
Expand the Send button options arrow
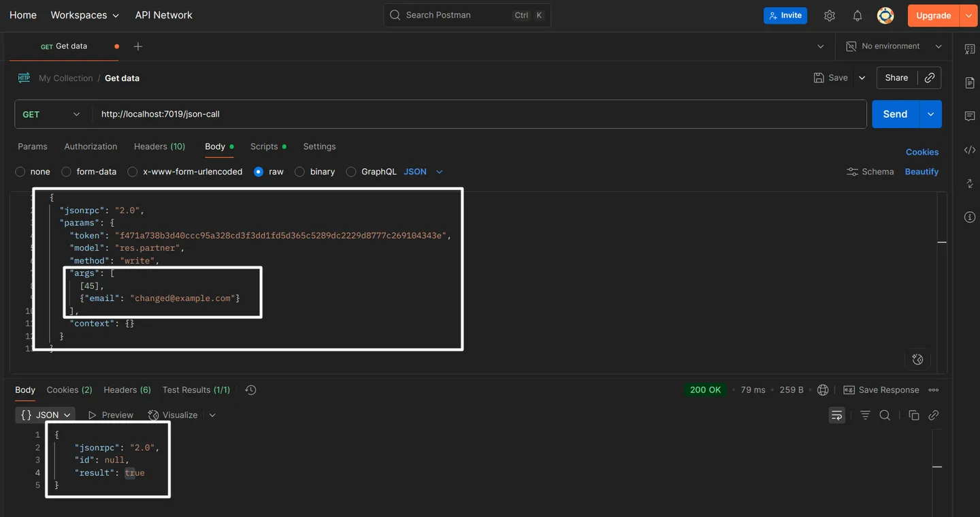tap(930, 114)
